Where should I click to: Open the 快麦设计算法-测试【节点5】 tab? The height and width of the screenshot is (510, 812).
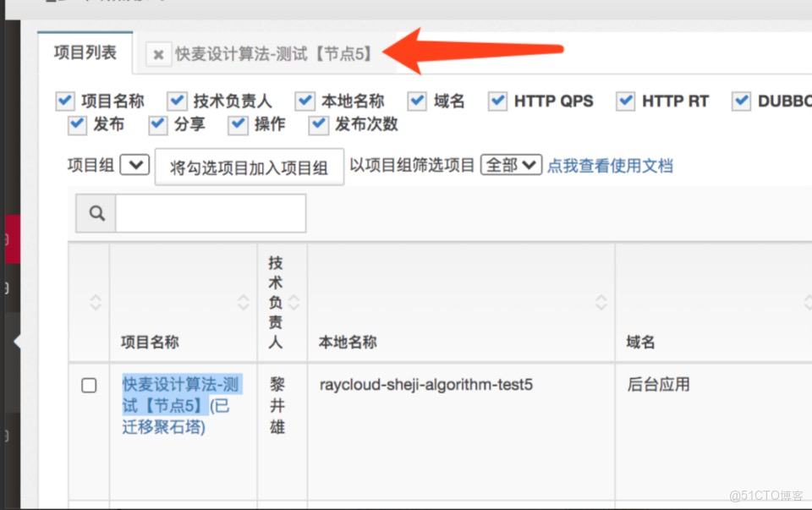(x=273, y=54)
